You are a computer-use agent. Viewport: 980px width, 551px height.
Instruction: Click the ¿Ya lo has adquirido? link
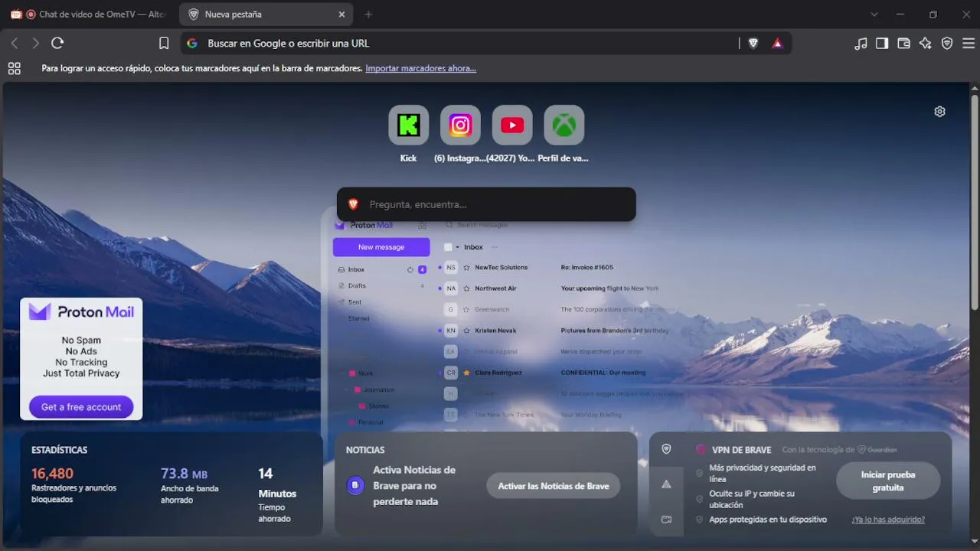click(x=888, y=520)
